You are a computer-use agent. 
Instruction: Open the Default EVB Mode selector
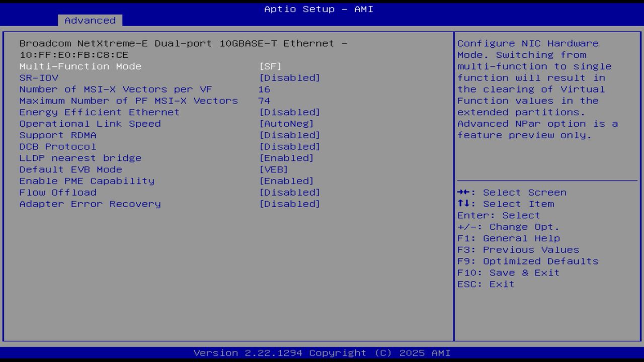(x=70, y=169)
